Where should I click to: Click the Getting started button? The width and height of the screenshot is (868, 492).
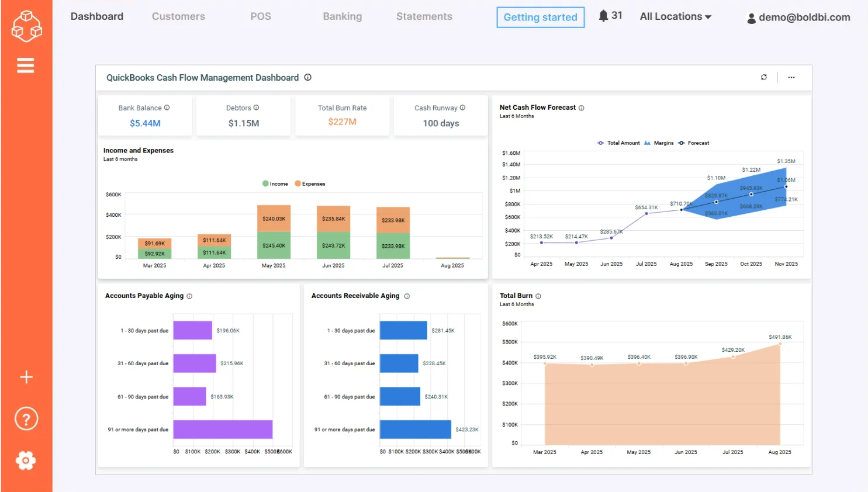(540, 18)
